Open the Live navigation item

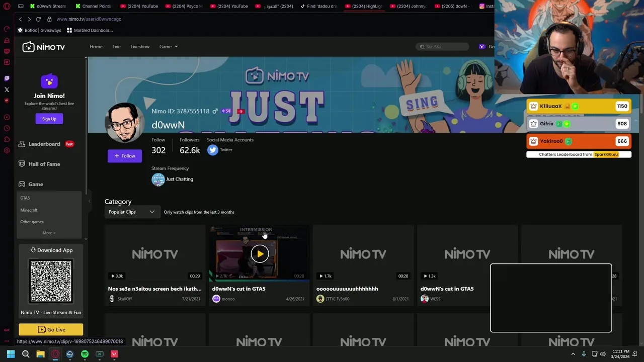click(x=116, y=47)
